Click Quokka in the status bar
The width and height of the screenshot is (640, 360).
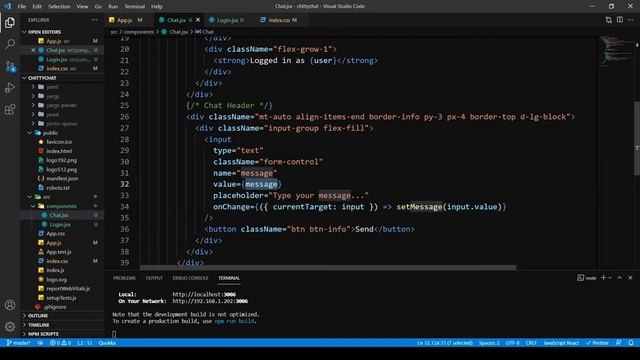107,343
